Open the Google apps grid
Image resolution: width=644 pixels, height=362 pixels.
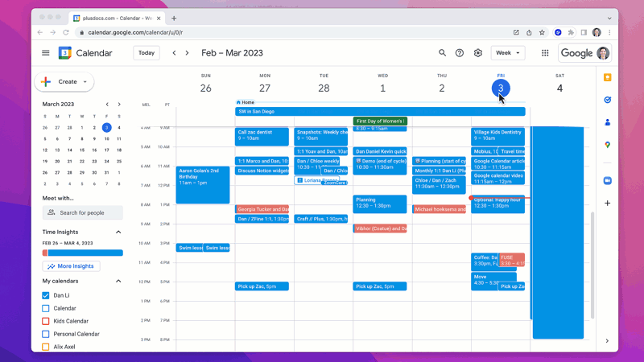click(x=545, y=53)
